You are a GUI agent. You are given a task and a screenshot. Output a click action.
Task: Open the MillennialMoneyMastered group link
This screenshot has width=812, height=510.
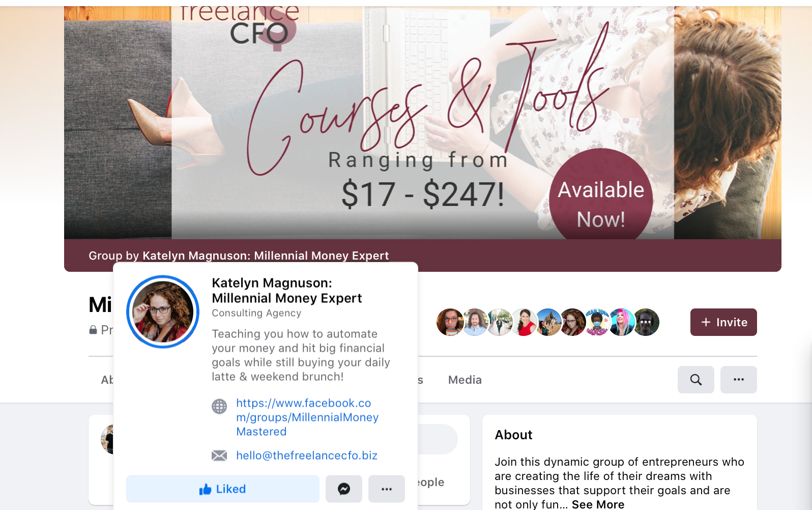point(307,417)
